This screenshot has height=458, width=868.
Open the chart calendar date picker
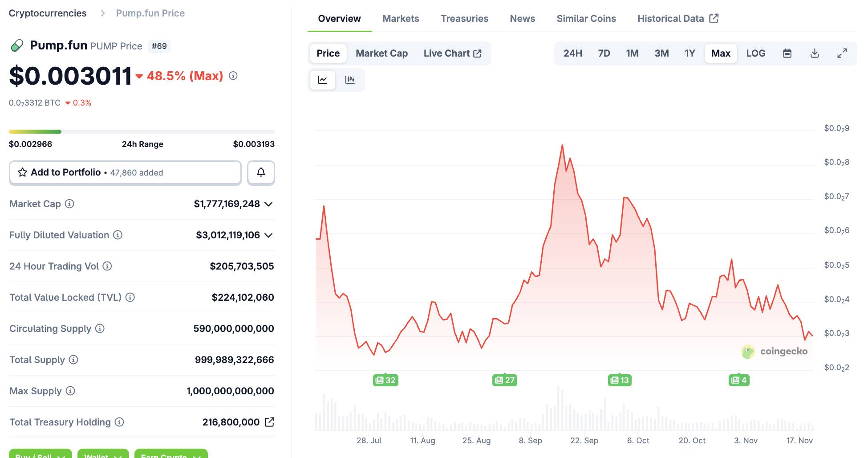[x=787, y=53]
